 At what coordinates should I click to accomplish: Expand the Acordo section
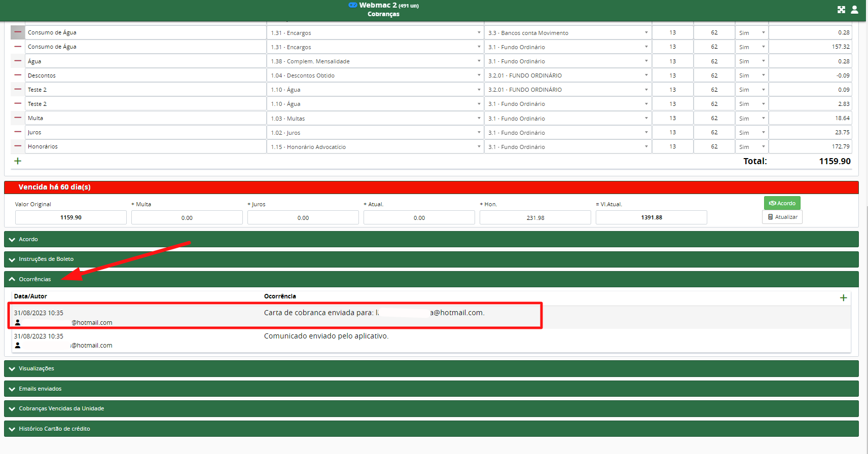pos(28,239)
